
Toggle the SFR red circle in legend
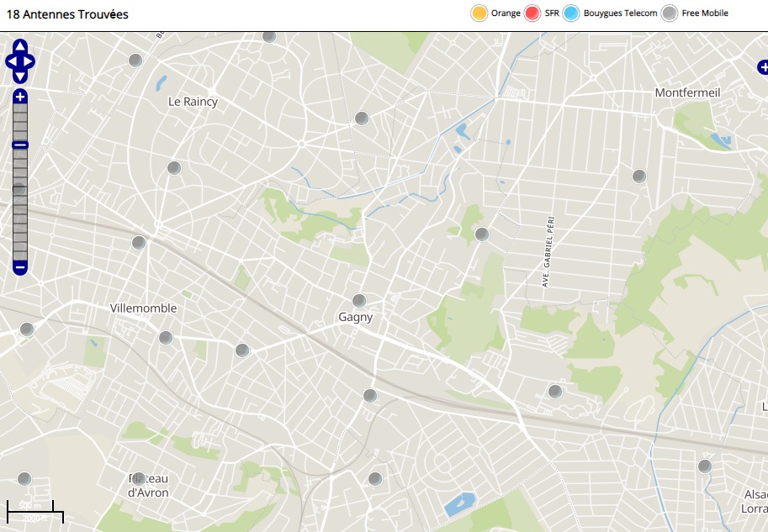532,13
